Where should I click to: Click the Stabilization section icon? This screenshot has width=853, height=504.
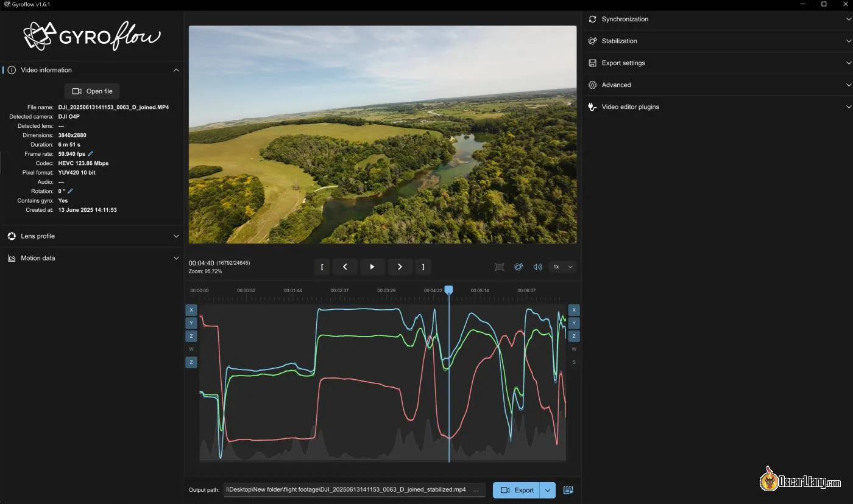pyautogui.click(x=592, y=41)
